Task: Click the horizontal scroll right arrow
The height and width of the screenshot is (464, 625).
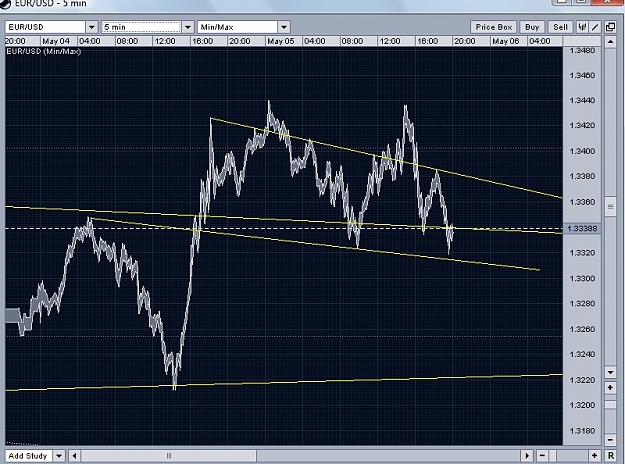Action: [x=527, y=456]
